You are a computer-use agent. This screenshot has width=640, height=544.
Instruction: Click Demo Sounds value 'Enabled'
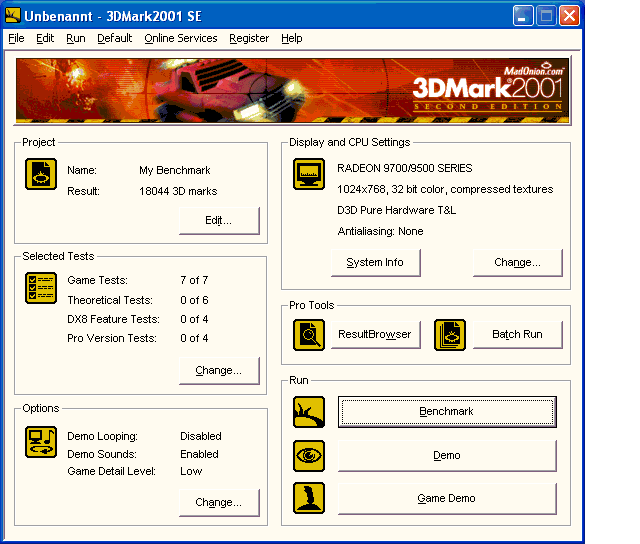pos(199,454)
